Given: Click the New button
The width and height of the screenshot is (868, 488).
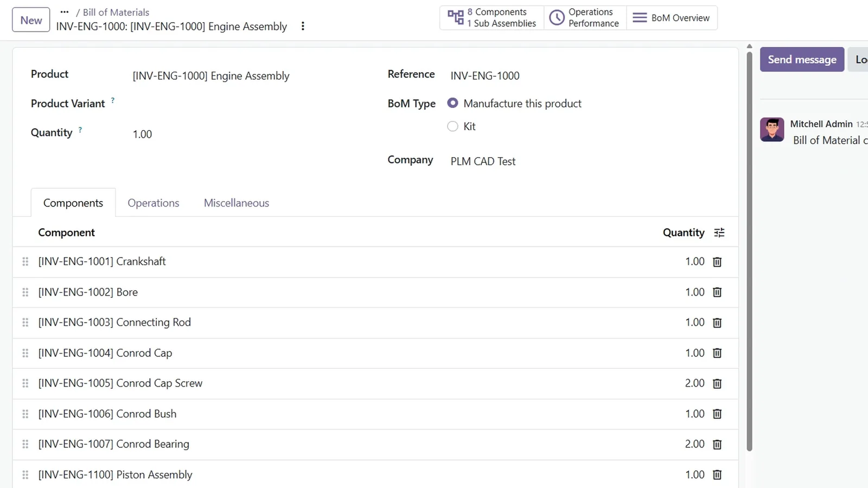Looking at the screenshot, I should [x=31, y=20].
